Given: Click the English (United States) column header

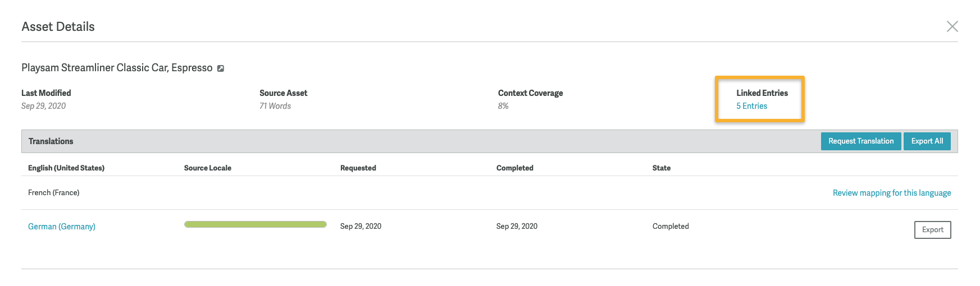Looking at the screenshot, I should [x=66, y=168].
